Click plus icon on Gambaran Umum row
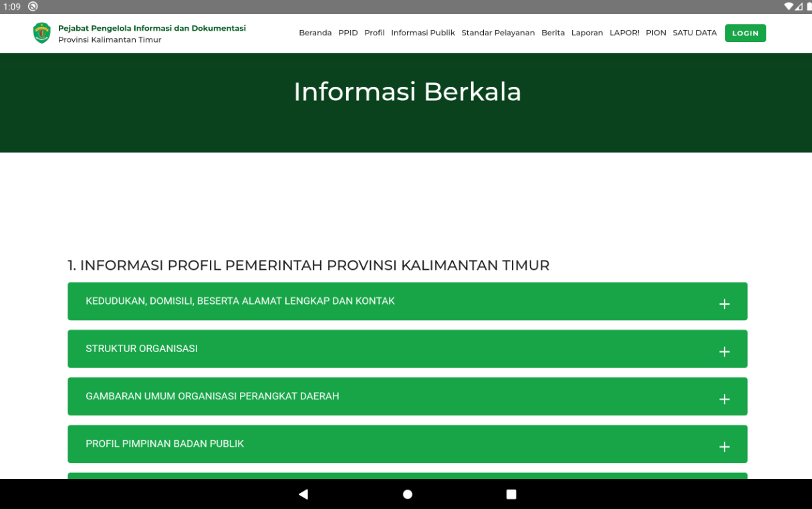This screenshot has width=812, height=509. (x=724, y=399)
